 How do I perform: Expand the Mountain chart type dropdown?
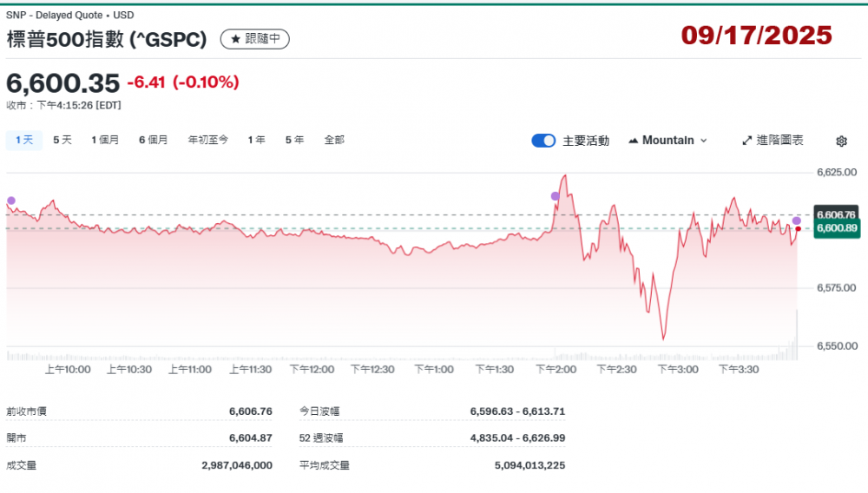point(667,141)
